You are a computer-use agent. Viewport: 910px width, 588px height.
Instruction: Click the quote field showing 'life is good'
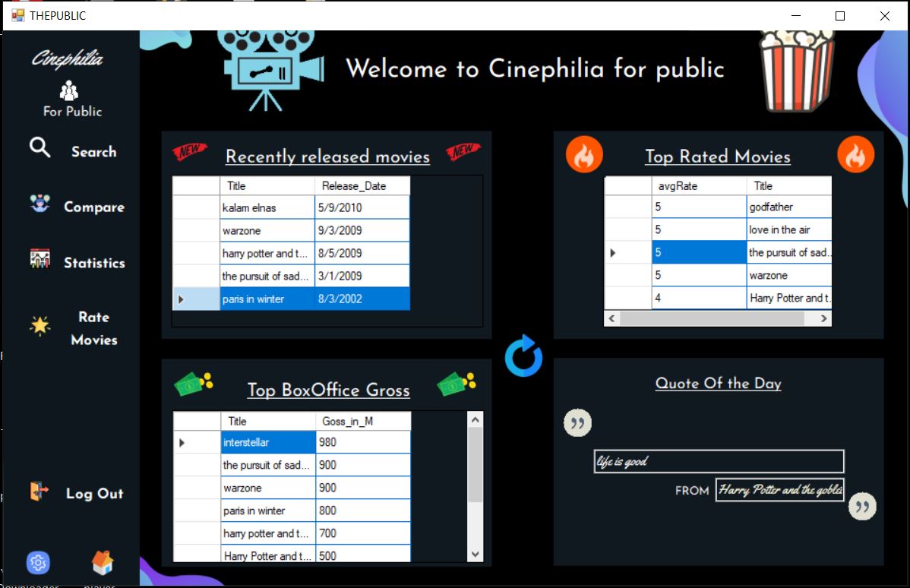pyautogui.click(x=719, y=461)
